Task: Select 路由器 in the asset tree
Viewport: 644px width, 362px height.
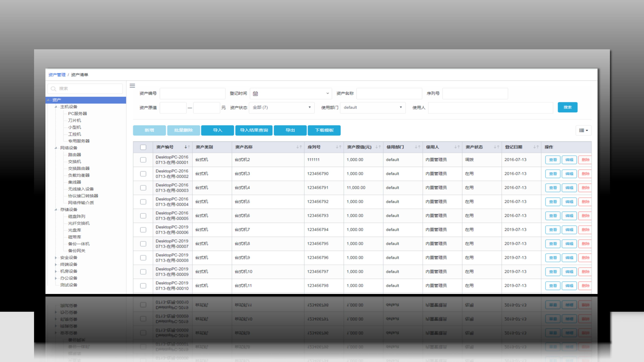Action: pos(74,155)
